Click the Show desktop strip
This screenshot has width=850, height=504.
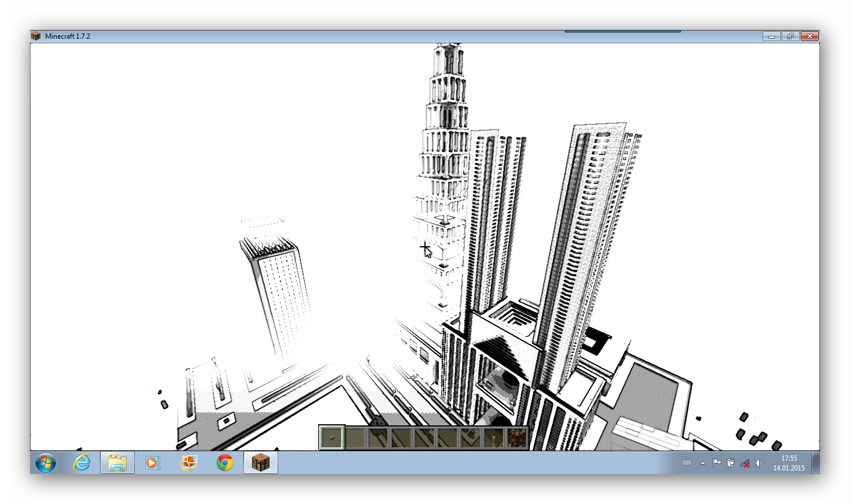pos(815,462)
